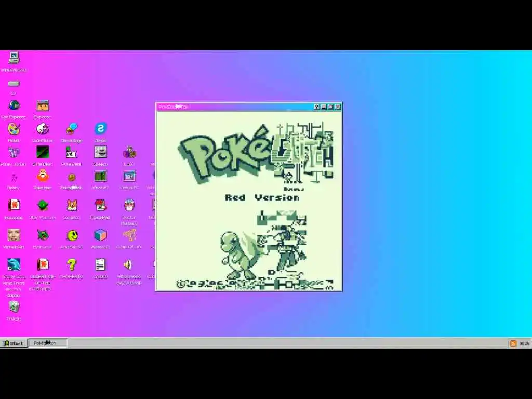Screen dimensions: 532x399
Task: Open the white sleeping cat desktop icon
Action: coord(43,129)
